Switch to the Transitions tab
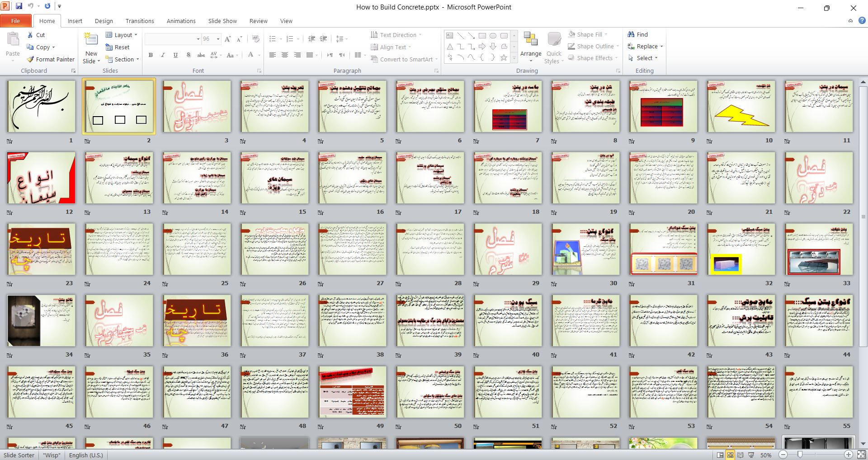Image resolution: width=868 pixels, height=460 pixels. click(x=140, y=21)
